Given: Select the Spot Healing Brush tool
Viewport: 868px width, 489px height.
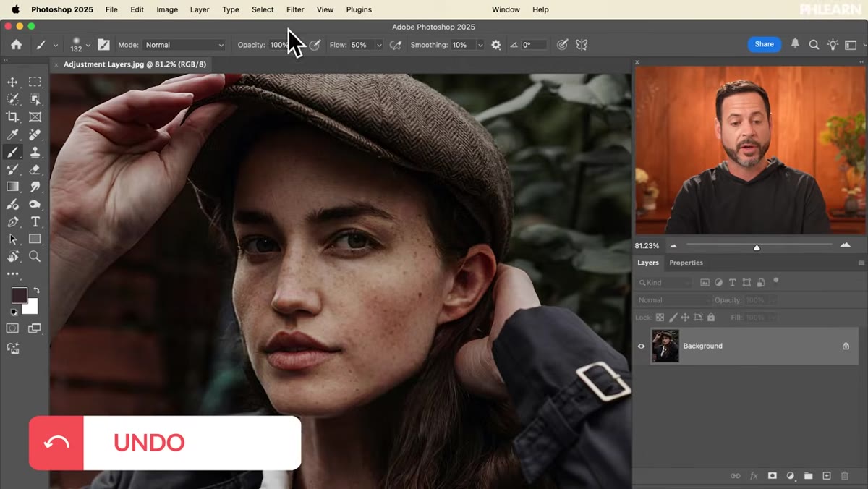Looking at the screenshot, I should pyautogui.click(x=35, y=135).
